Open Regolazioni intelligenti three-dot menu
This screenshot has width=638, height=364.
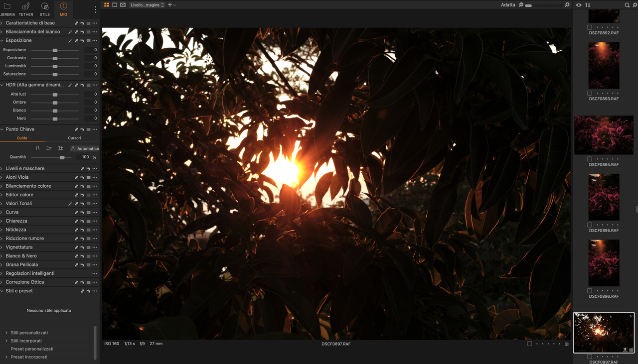click(x=95, y=274)
